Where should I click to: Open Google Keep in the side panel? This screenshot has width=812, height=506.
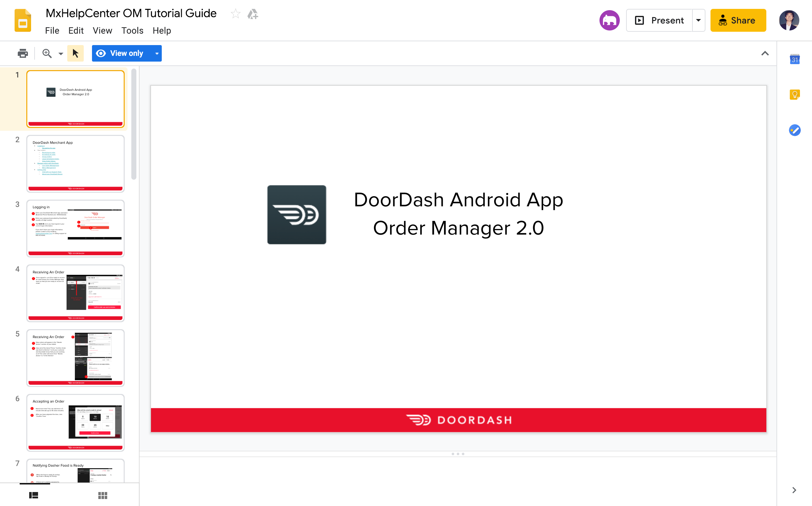click(795, 95)
